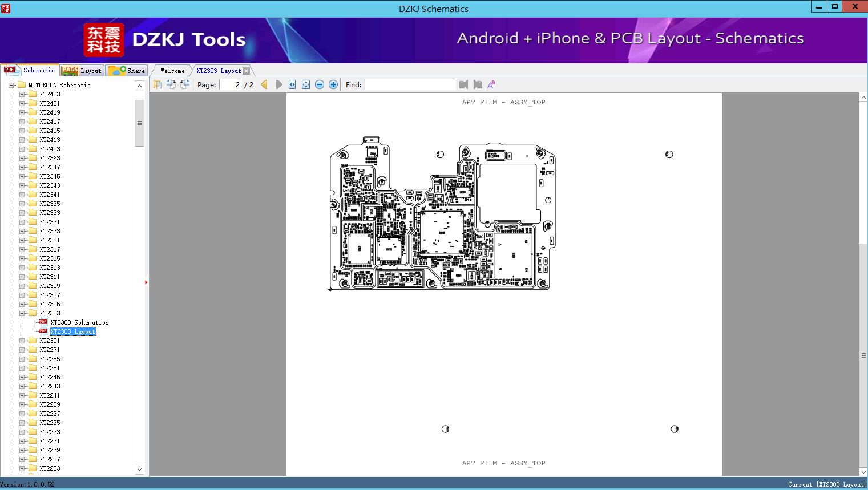Select the XT2323 folder
The height and width of the screenshot is (490, 868).
[x=50, y=231]
